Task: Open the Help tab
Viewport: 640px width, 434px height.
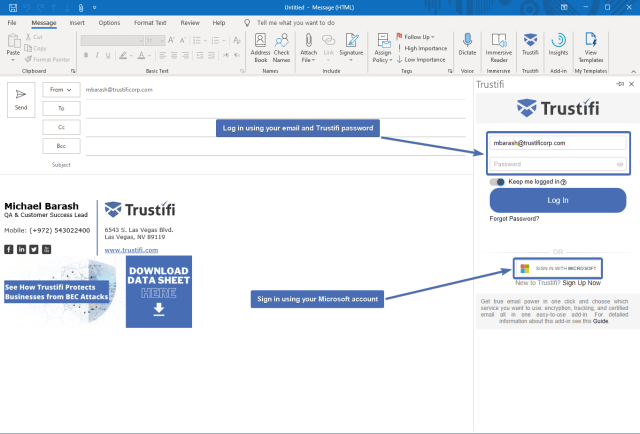Action: tap(218, 23)
